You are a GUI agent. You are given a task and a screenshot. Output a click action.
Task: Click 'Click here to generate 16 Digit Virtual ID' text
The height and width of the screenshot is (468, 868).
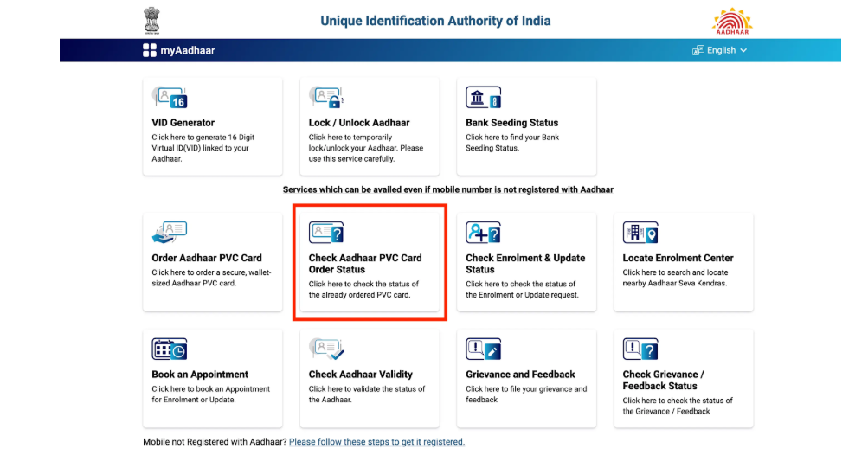pyautogui.click(x=203, y=148)
